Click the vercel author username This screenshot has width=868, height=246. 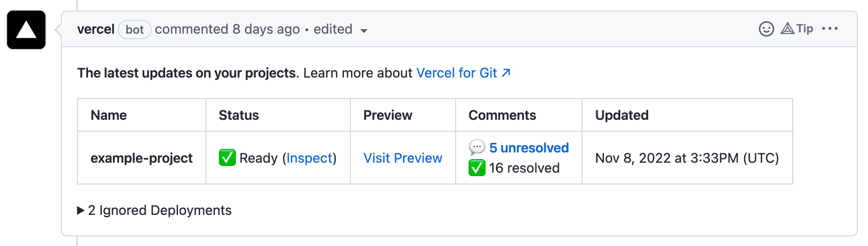pyautogui.click(x=95, y=29)
